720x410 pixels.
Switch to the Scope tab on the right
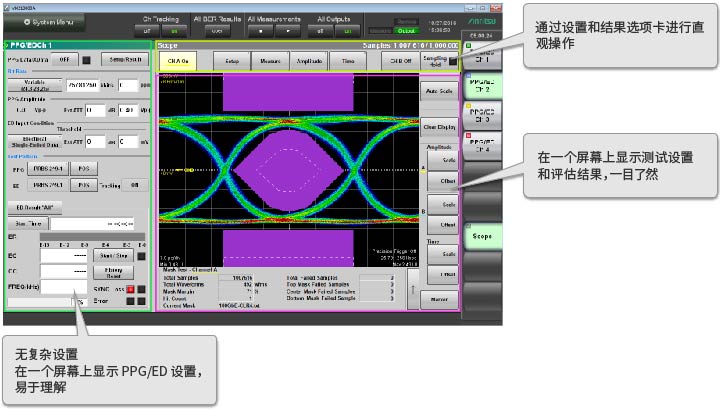coord(482,236)
